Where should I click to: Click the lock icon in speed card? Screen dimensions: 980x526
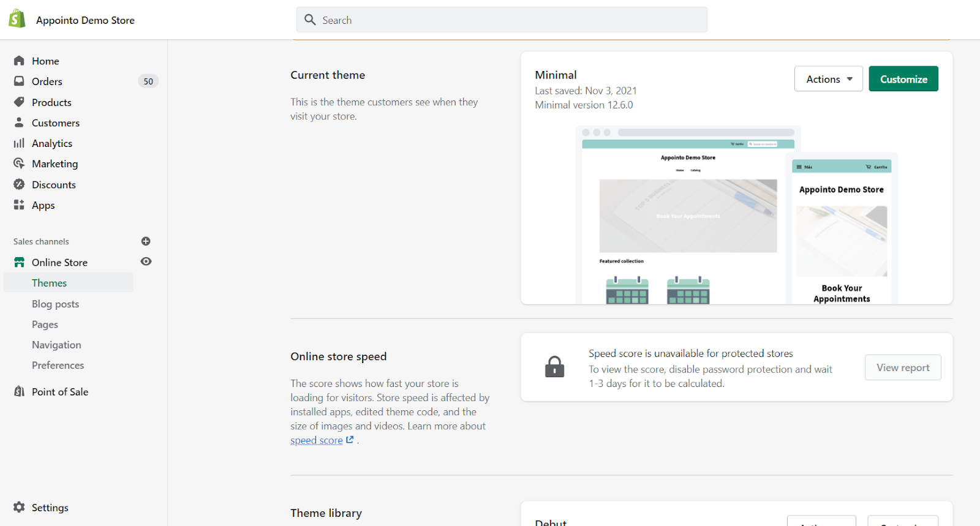point(555,367)
